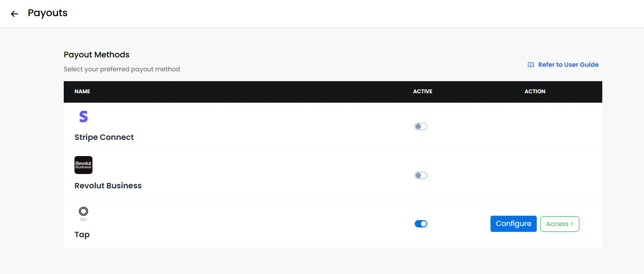Click the book icon beside User Guide
The image size is (644, 274).
531,65
